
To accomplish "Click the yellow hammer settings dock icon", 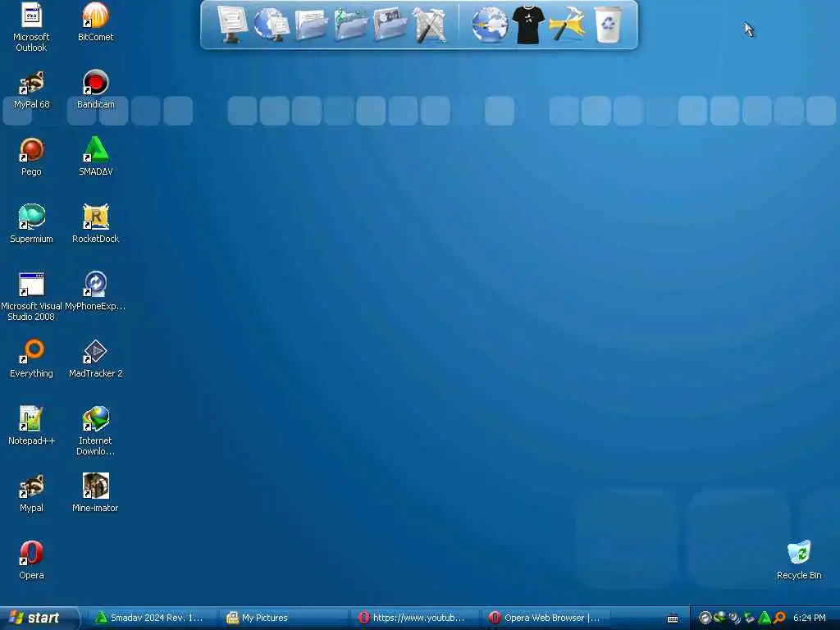I will point(567,24).
